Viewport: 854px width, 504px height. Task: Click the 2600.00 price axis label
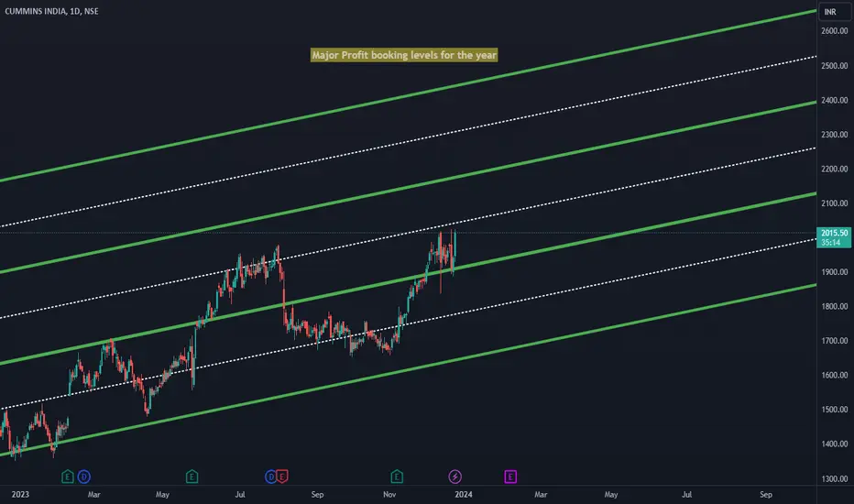(835, 31)
